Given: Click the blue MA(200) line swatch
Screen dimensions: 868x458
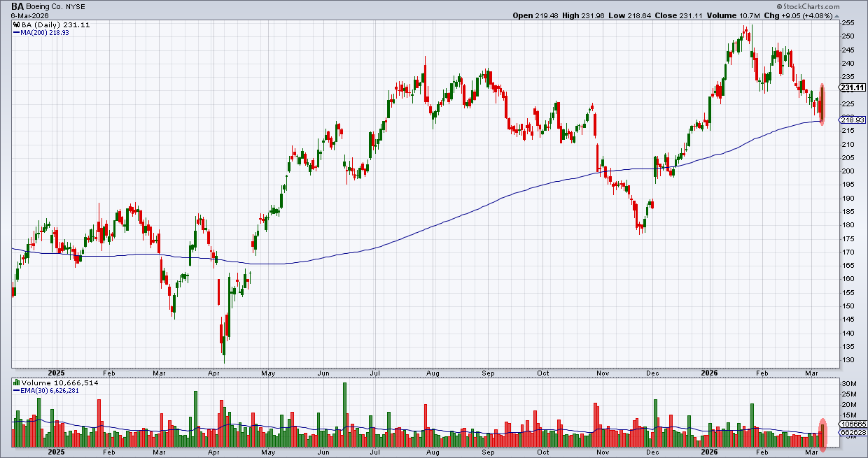Looking at the screenshot, I should coord(17,33).
